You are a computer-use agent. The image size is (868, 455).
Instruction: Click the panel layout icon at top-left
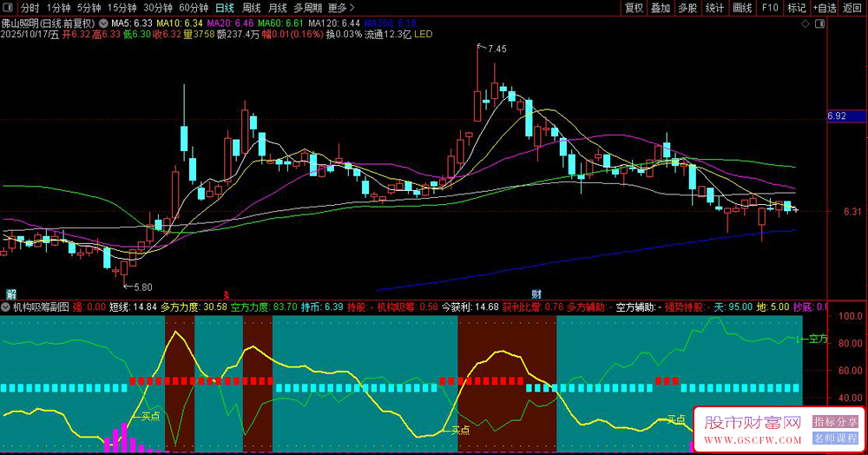(x=8, y=8)
